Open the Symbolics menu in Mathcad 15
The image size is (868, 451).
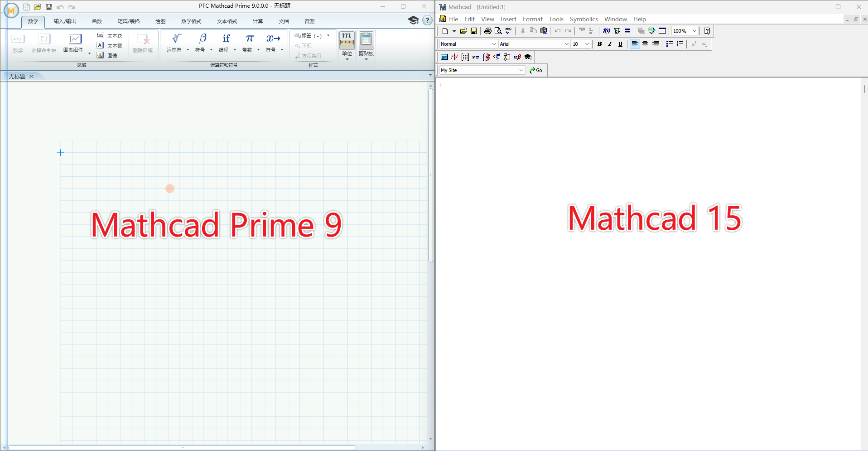coord(583,19)
